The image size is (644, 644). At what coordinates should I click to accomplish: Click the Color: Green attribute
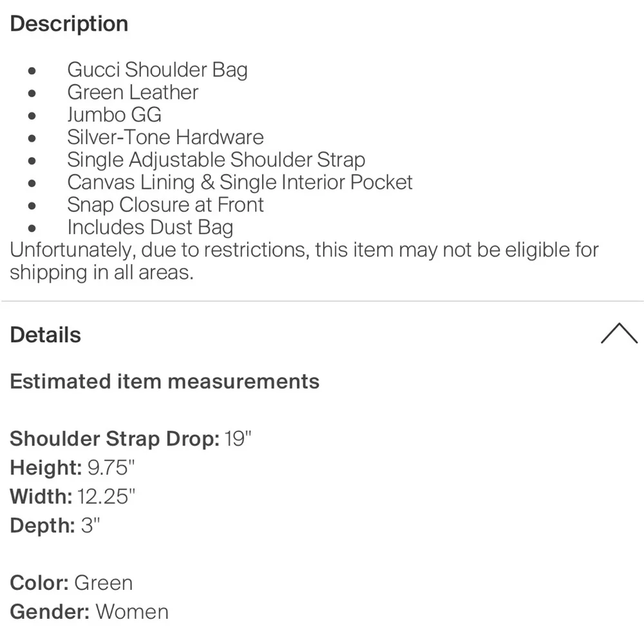click(71, 583)
